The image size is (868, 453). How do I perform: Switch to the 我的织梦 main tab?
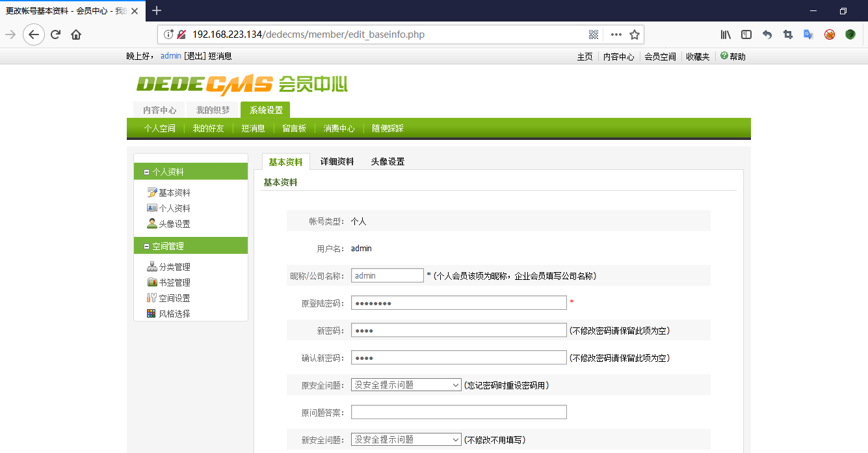coord(213,110)
